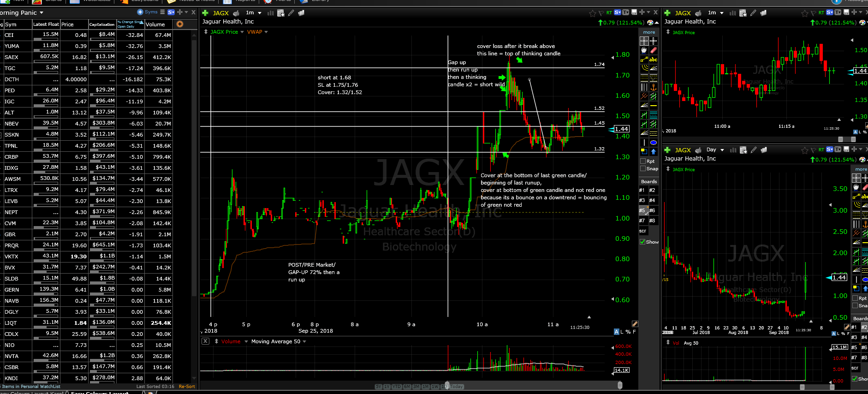Click the time range slider handle near 1D
The height and width of the screenshot is (394, 868).
[446, 385]
